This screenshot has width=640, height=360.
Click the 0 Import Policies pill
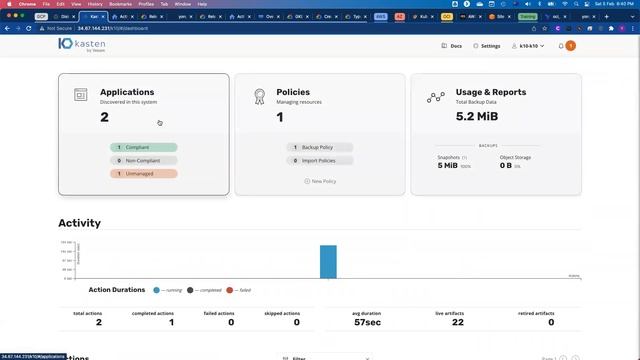coord(320,161)
